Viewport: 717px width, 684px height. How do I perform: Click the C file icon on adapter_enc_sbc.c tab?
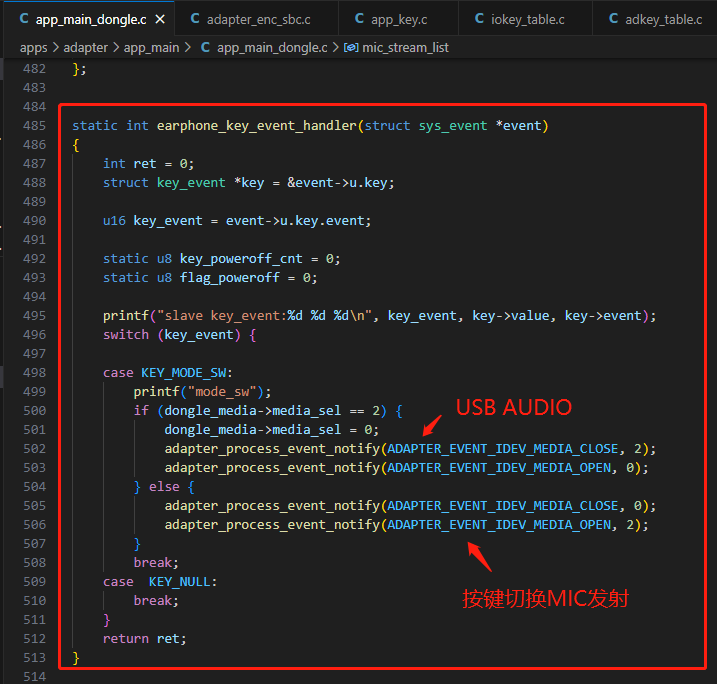(195, 19)
